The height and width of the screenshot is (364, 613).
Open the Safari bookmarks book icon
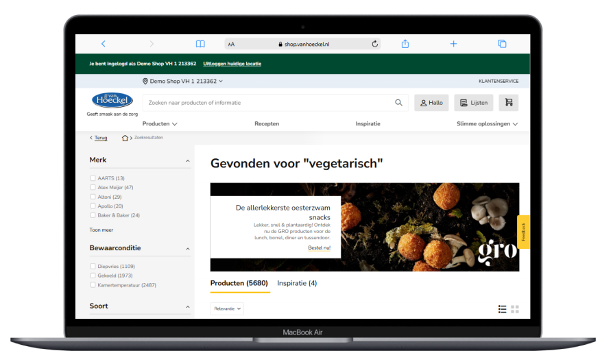click(x=200, y=44)
